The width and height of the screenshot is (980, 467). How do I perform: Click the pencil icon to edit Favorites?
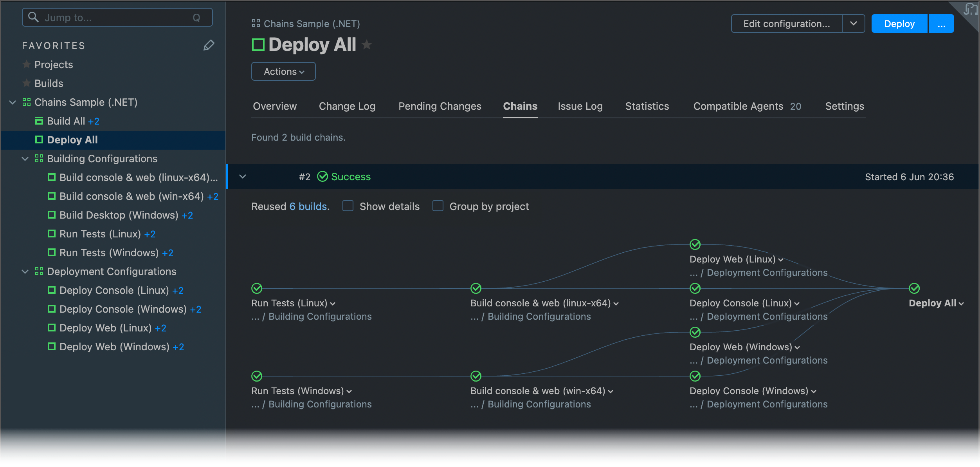209,45
